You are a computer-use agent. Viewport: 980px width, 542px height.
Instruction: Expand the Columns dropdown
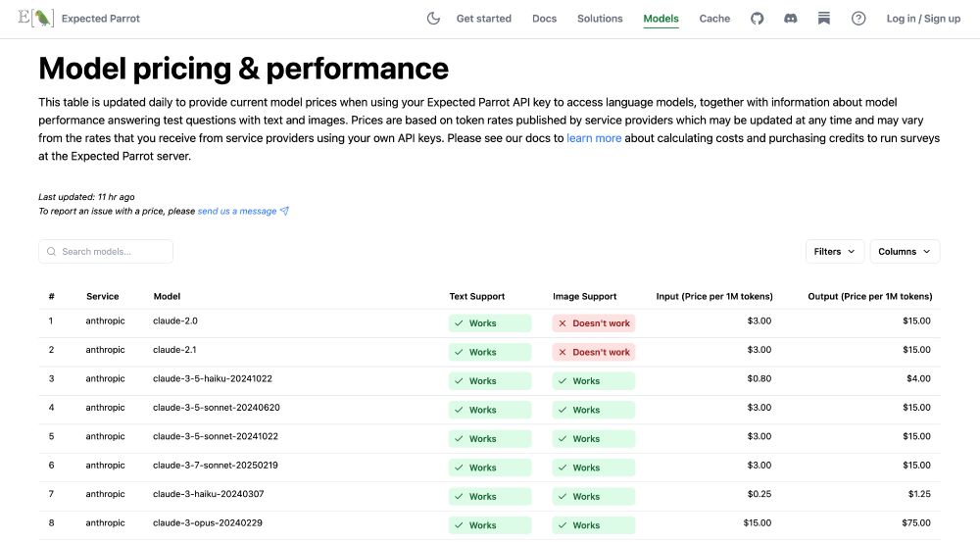[x=905, y=251]
